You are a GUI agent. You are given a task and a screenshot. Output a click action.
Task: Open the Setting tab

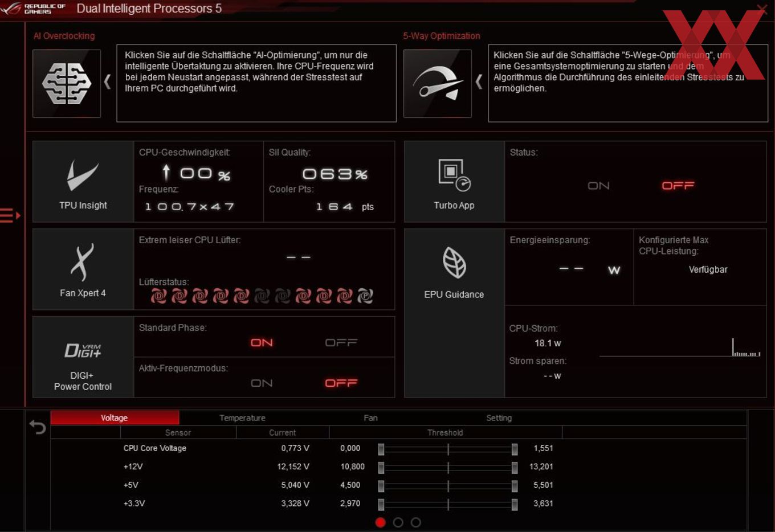tap(499, 418)
